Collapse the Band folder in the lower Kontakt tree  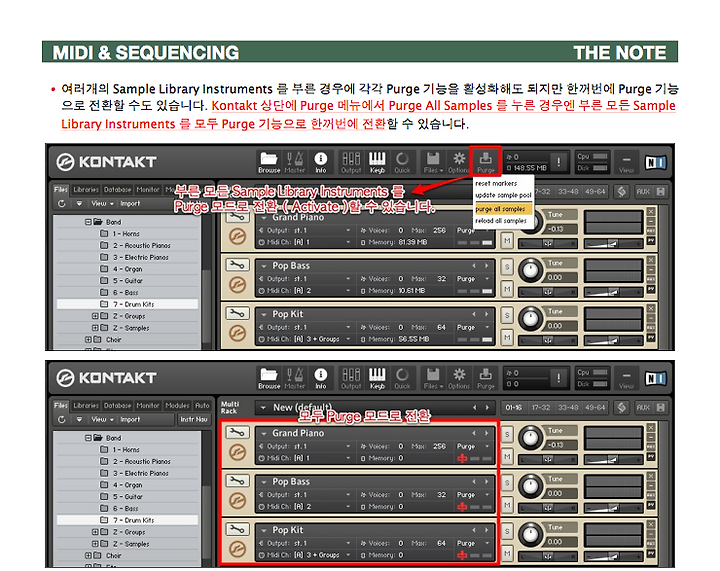tap(88, 438)
